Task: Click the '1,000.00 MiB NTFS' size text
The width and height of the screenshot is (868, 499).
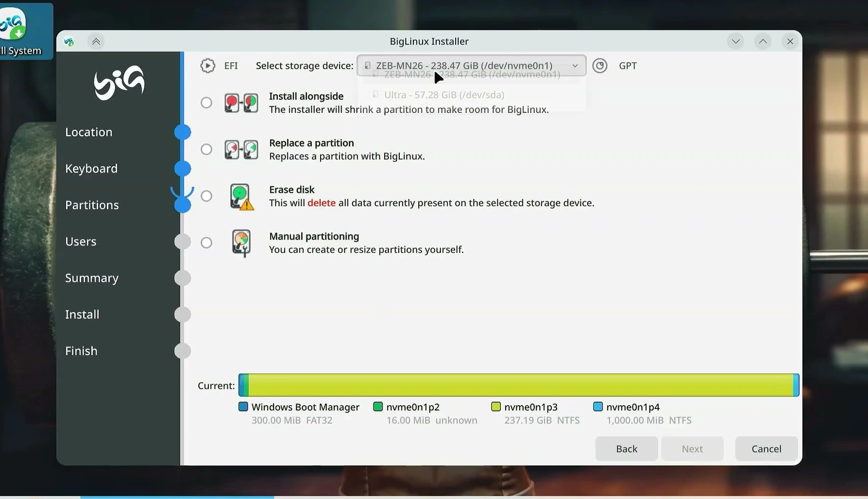Action: 649,420
